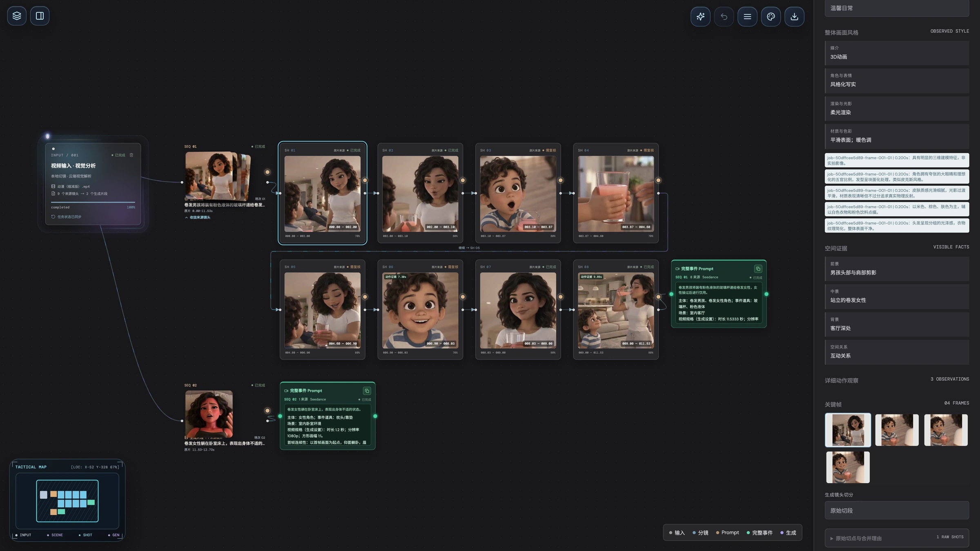Image resolution: width=980 pixels, height=551 pixels.
Task: Click the completed progress bar in INPUT node
Action: (x=93, y=202)
